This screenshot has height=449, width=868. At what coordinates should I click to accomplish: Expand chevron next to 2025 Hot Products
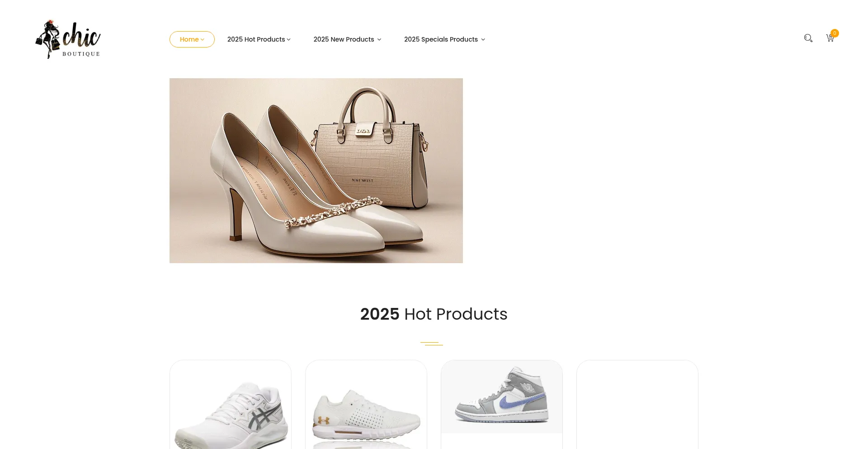(x=289, y=40)
